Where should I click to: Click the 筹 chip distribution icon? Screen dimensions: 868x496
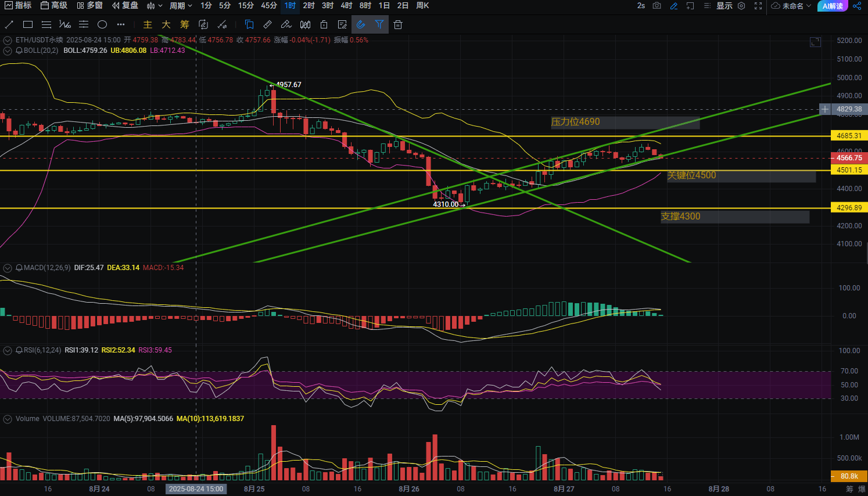185,24
